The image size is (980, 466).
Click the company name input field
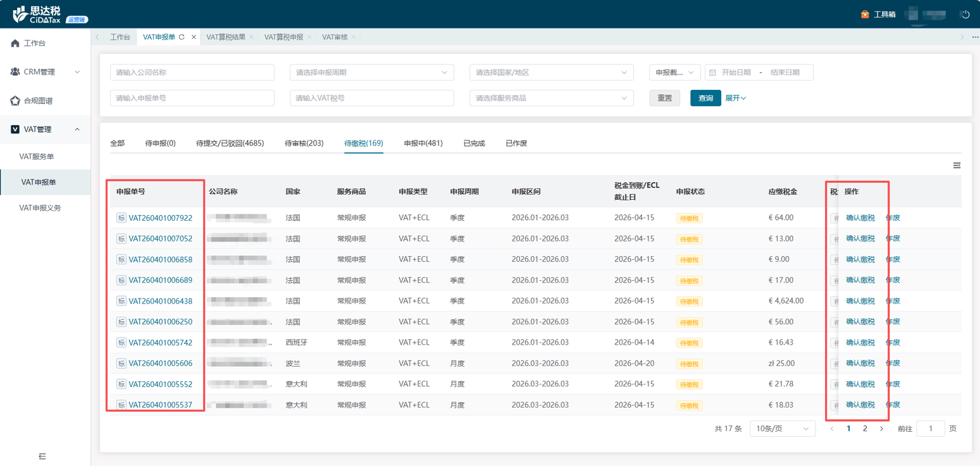click(x=192, y=73)
